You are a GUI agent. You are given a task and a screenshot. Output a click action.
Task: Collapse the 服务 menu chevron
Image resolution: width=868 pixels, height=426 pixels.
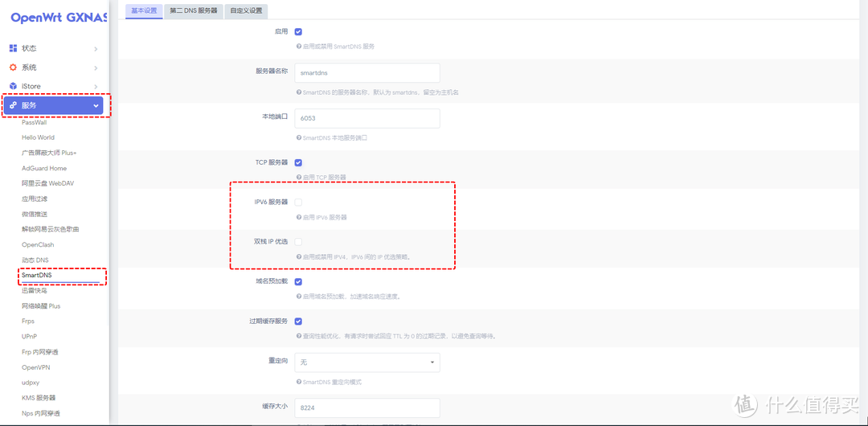coord(96,105)
